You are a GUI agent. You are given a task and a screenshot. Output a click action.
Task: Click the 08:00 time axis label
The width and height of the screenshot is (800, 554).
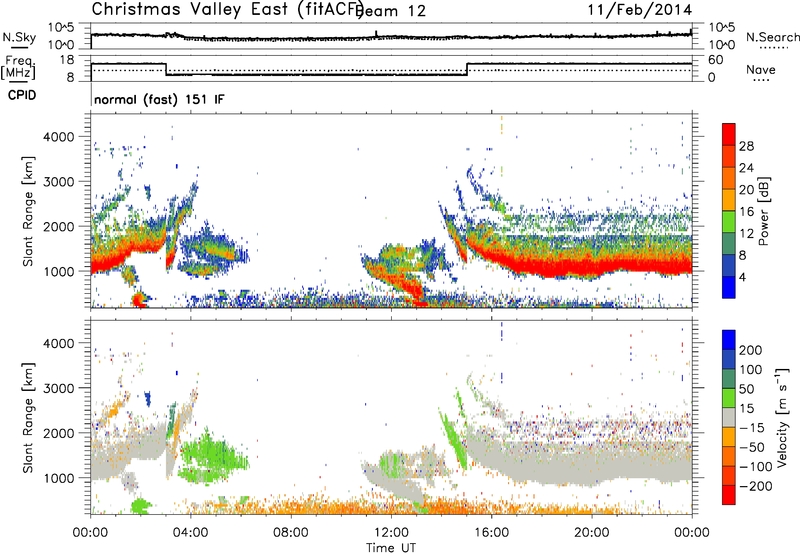(x=291, y=533)
